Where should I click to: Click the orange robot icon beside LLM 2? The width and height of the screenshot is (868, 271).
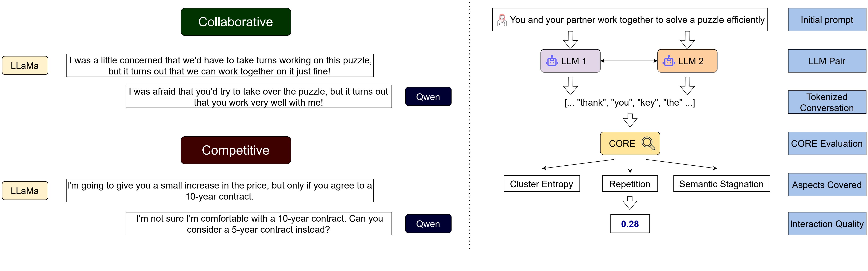click(x=669, y=61)
